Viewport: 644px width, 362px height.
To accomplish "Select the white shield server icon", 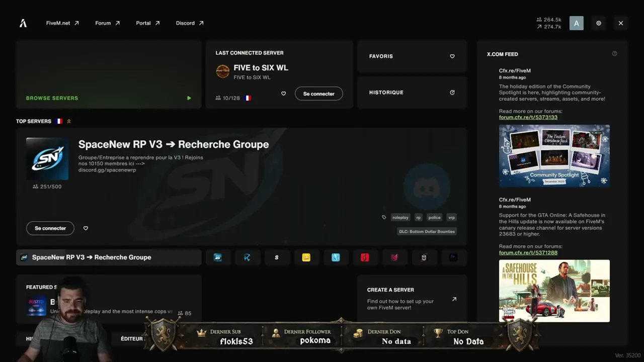I will point(424,257).
